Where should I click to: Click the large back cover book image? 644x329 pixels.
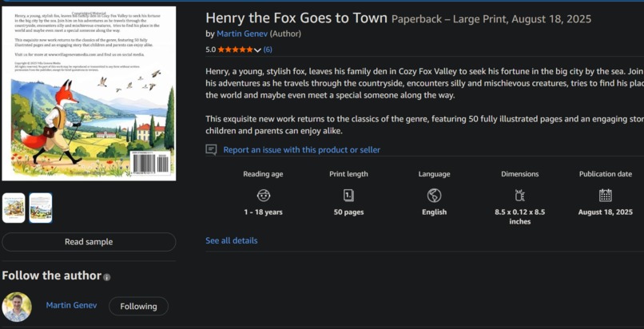point(89,93)
